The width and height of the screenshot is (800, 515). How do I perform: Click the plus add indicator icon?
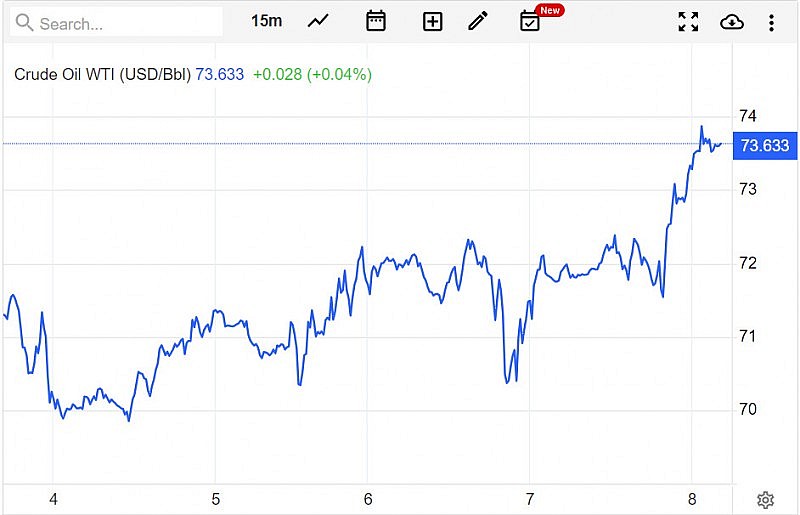pos(432,21)
